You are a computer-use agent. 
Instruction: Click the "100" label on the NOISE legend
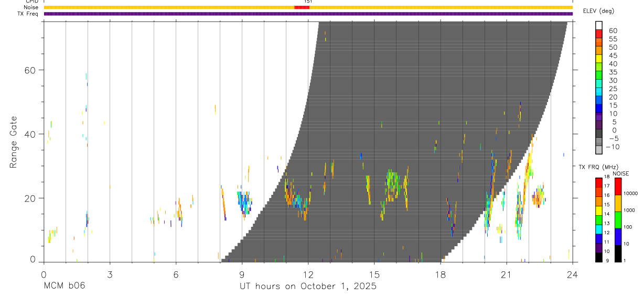[628, 227]
